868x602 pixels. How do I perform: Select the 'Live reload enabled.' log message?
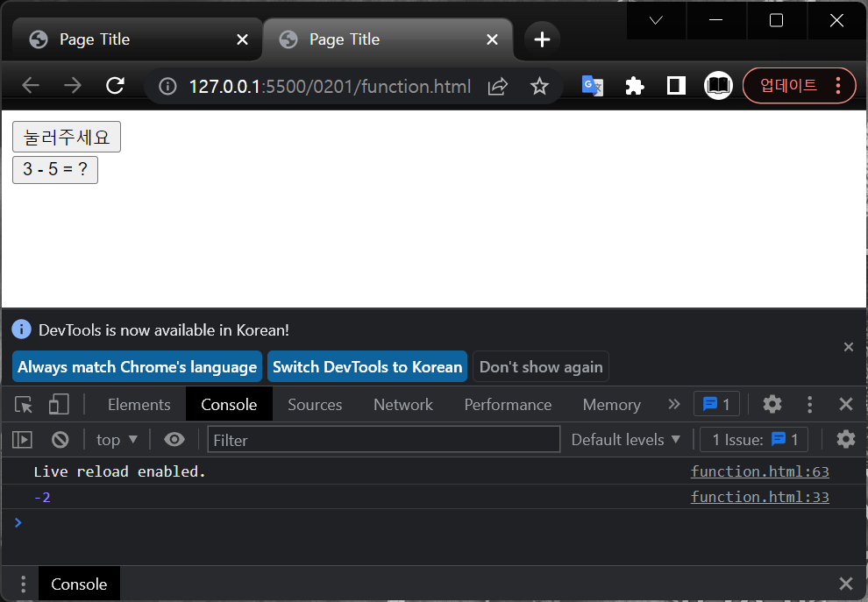(119, 471)
